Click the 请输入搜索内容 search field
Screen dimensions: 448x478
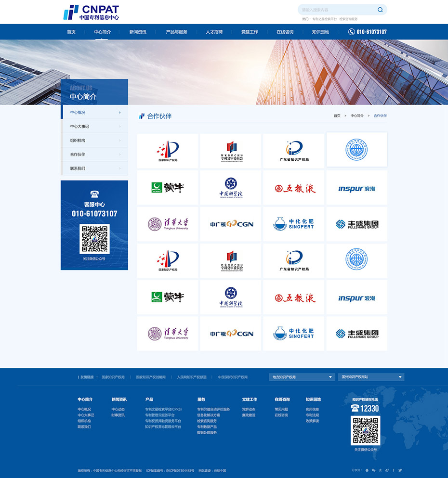coord(337,10)
